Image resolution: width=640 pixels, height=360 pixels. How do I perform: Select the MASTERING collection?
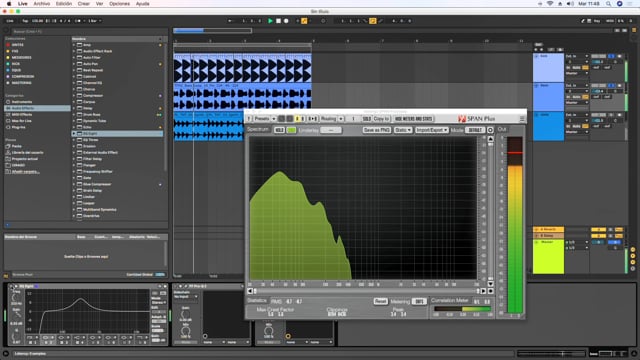(x=22, y=83)
